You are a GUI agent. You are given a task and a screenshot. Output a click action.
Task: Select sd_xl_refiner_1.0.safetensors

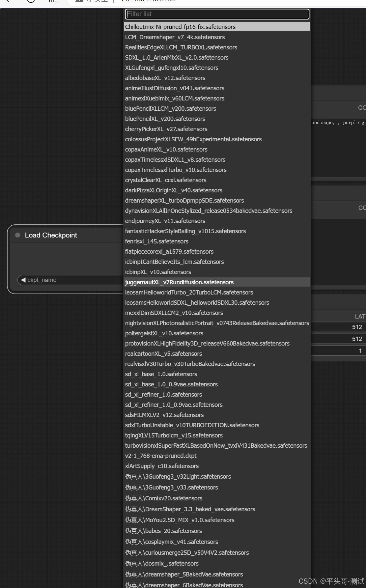coord(217,395)
